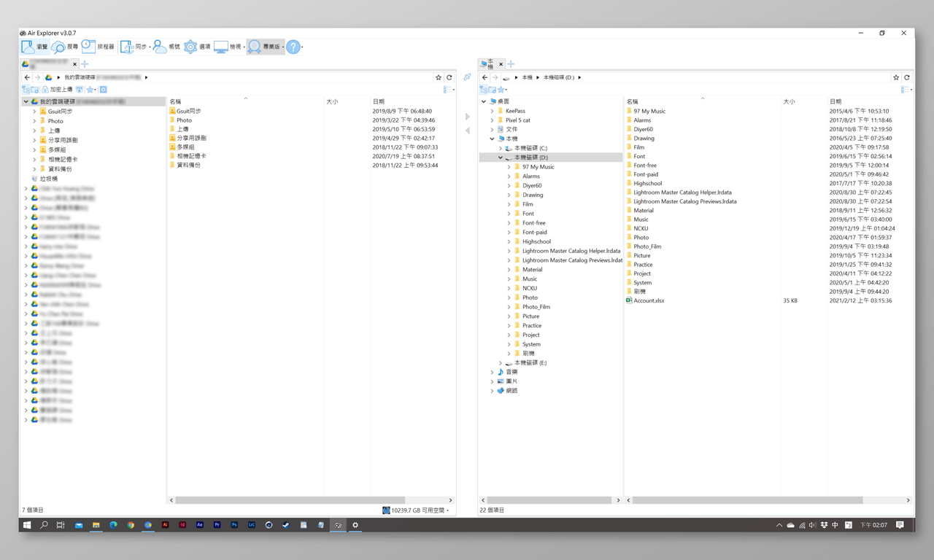This screenshot has width=934, height=560.
Task: Open the 排程器 scheduler
Action: (98, 47)
